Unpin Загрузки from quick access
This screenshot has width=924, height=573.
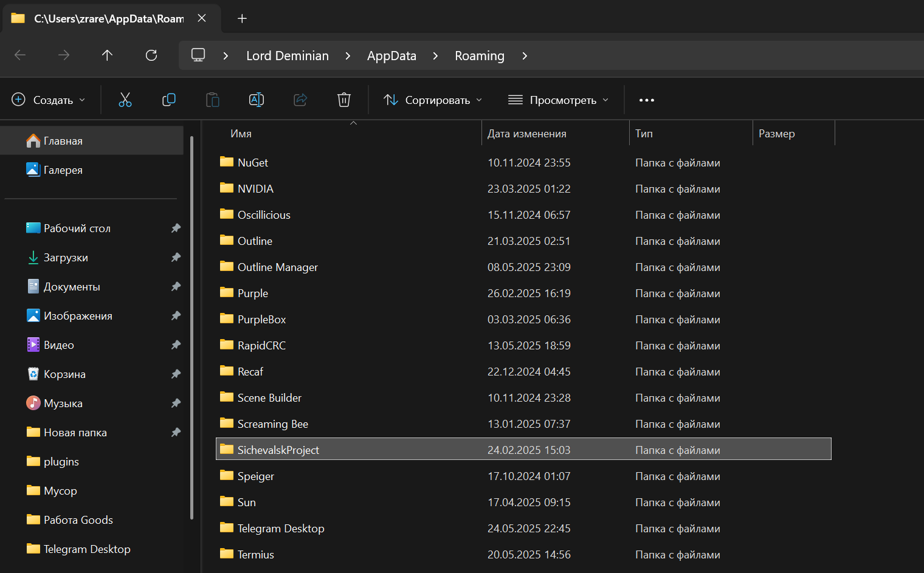176,258
